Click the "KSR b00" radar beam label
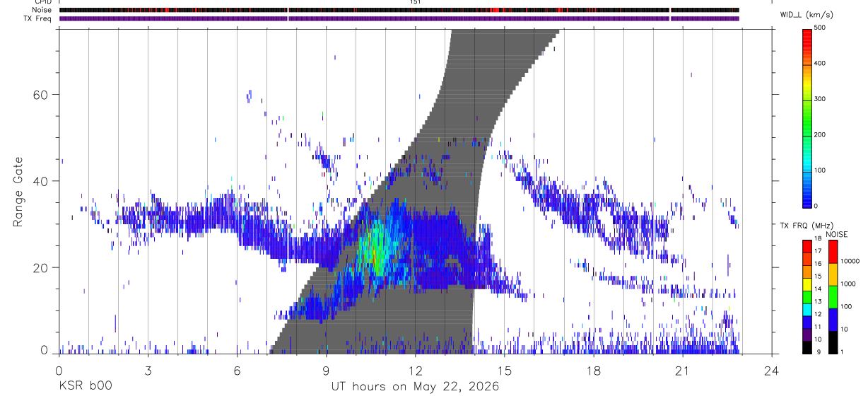868x401 pixels. (x=85, y=387)
